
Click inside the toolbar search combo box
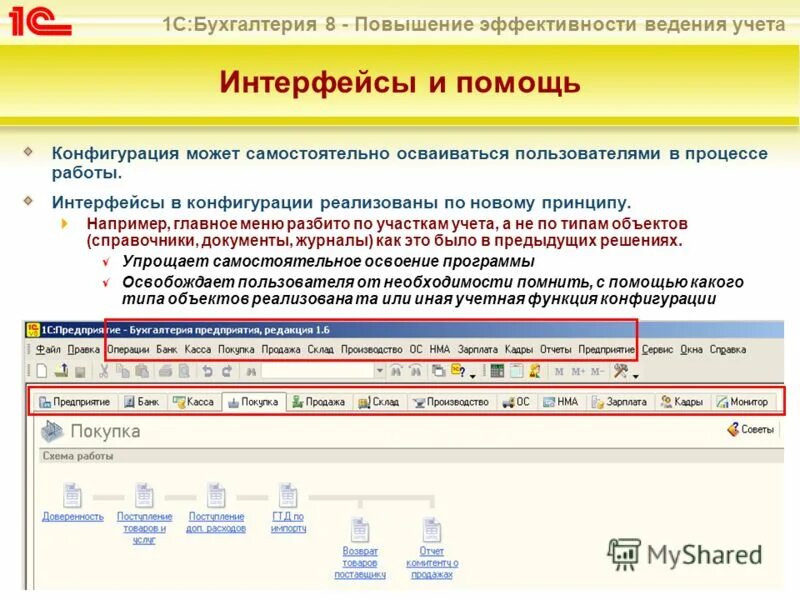pyautogui.click(x=320, y=371)
